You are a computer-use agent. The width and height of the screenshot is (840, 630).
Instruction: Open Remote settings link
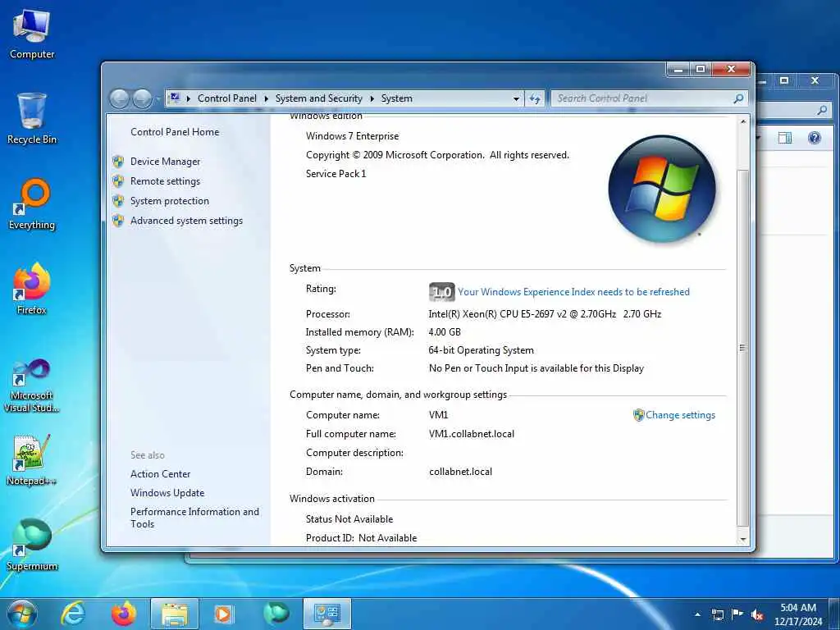coord(165,181)
